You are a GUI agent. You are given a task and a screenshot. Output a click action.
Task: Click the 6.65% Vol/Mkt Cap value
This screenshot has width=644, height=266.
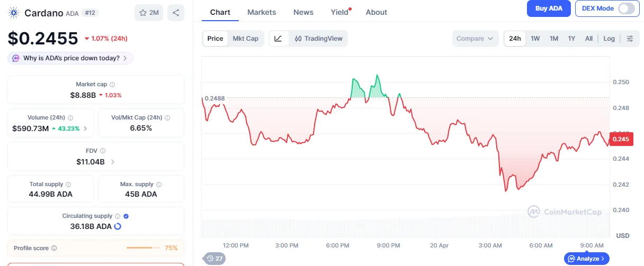141,129
